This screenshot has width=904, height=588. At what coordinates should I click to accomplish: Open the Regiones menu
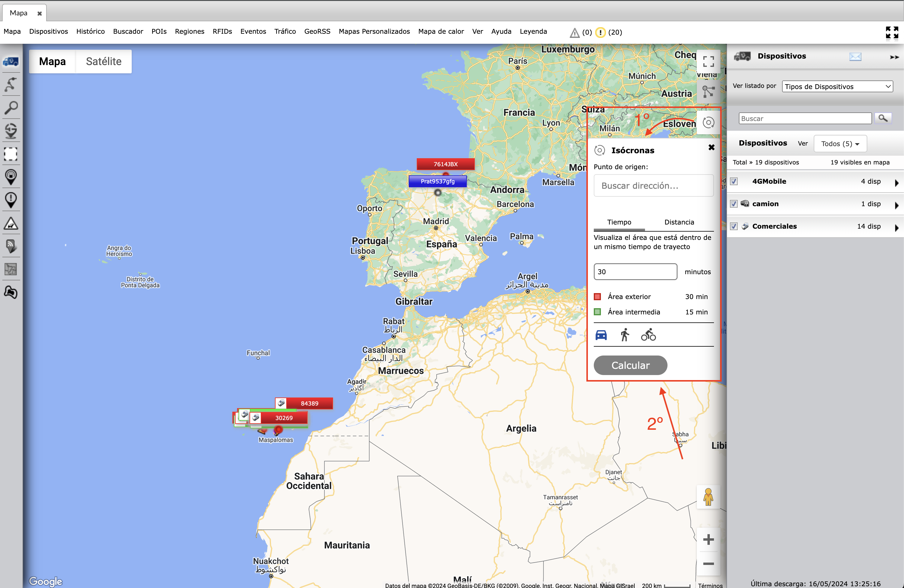click(189, 32)
